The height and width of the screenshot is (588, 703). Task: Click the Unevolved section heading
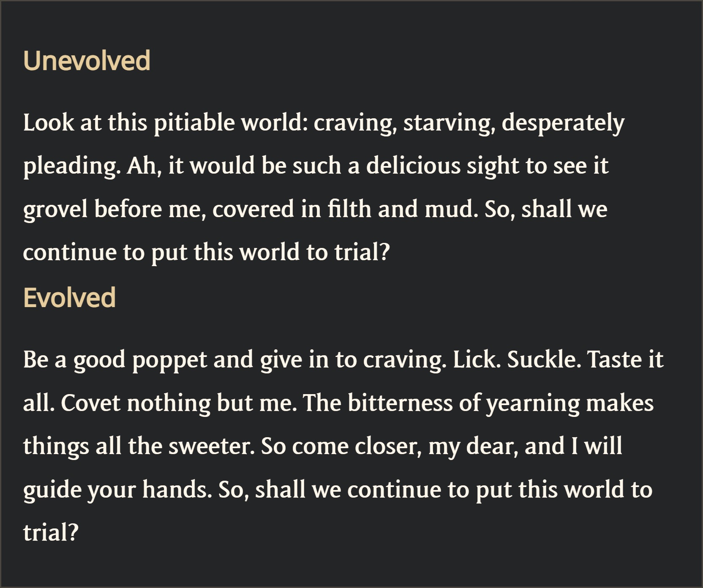[x=87, y=60]
